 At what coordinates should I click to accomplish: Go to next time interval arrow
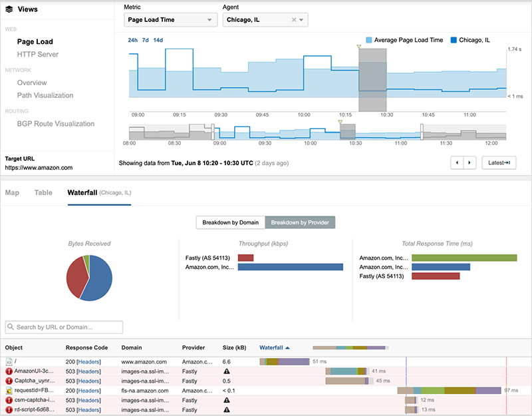point(470,162)
